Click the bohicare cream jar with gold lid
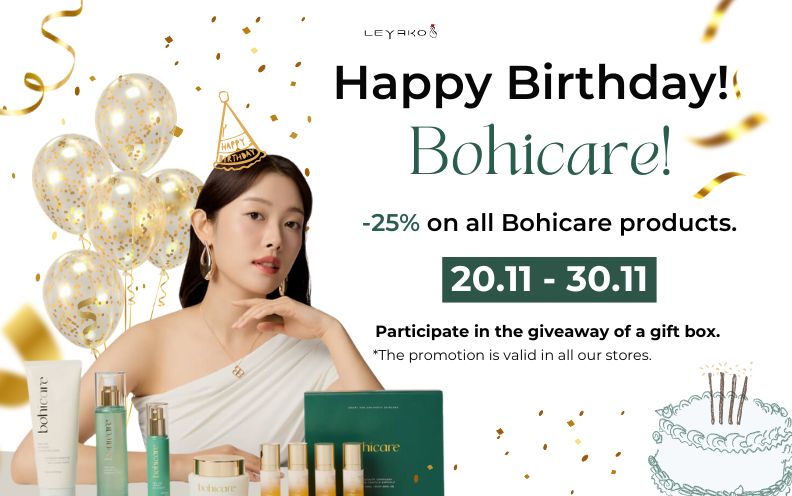Screen dimensions: 792x496 coord(219,475)
